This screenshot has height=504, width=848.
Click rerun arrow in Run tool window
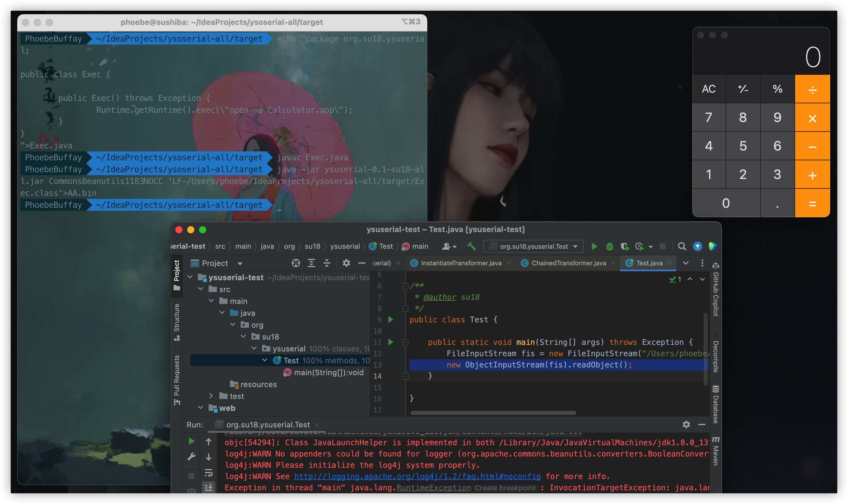191,441
